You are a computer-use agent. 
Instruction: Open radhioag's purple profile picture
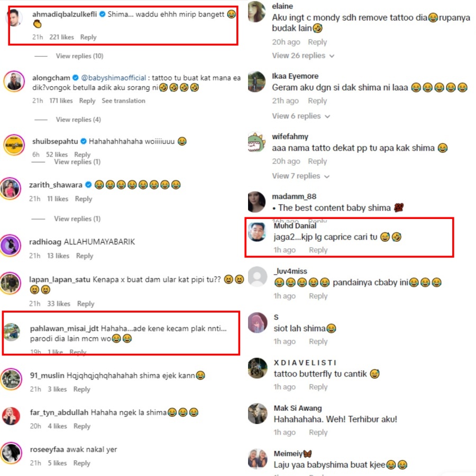point(11,245)
